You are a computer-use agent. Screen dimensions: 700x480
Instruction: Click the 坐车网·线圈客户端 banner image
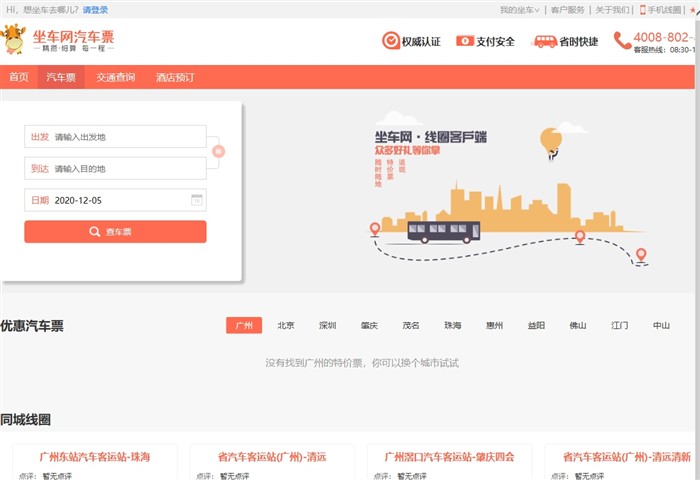coord(509,190)
